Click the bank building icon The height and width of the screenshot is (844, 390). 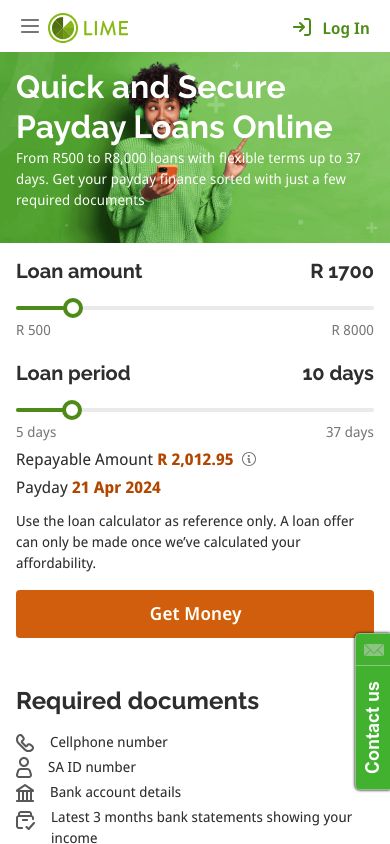coord(25,793)
